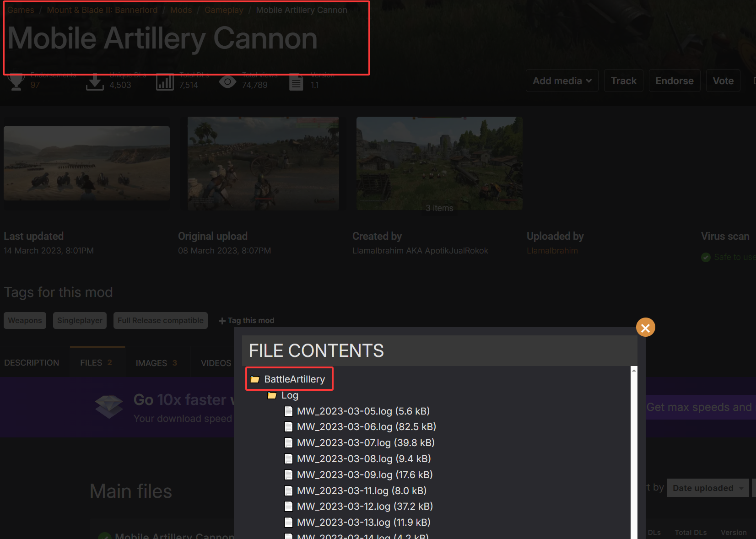The height and width of the screenshot is (539, 756).
Task: Click the File Contents vertical scrollbar track
Action: point(634,456)
